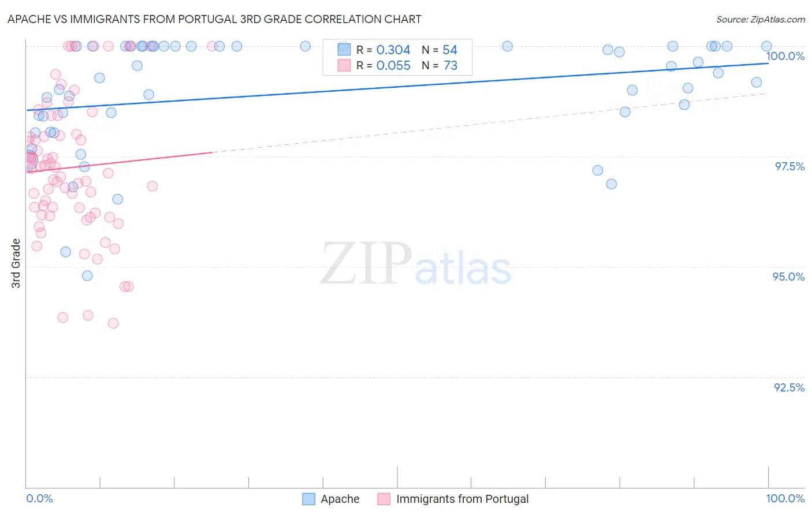Click the Apache legend color swatch
Viewport: 812px width, 515px height.
click(x=309, y=499)
